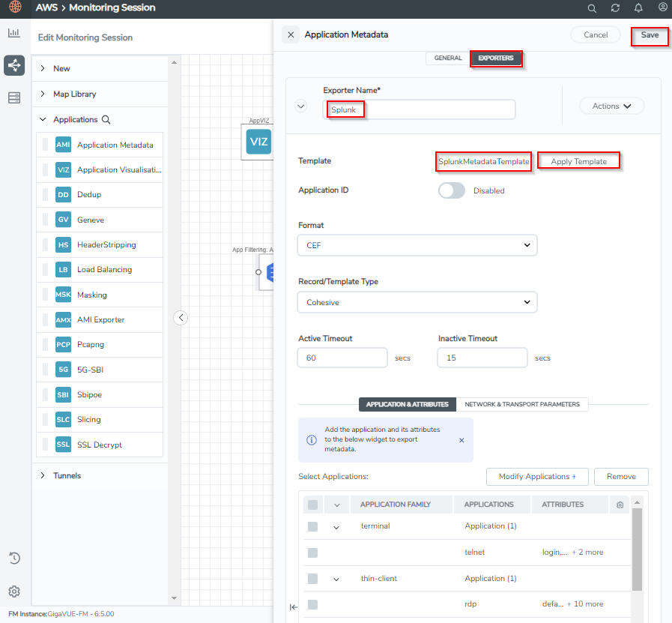Check the thin-client family checkbox
Screen dimensions: 672x623
313,579
